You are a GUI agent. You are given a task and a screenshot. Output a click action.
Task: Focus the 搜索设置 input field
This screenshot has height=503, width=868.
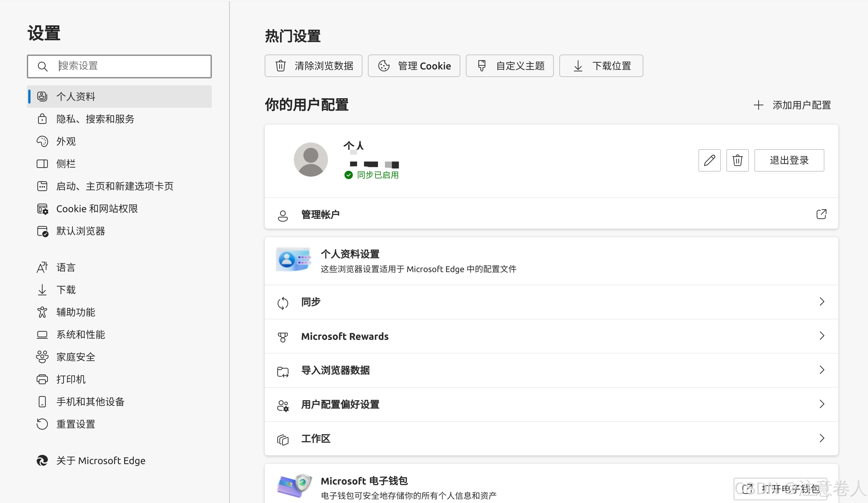point(131,66)
